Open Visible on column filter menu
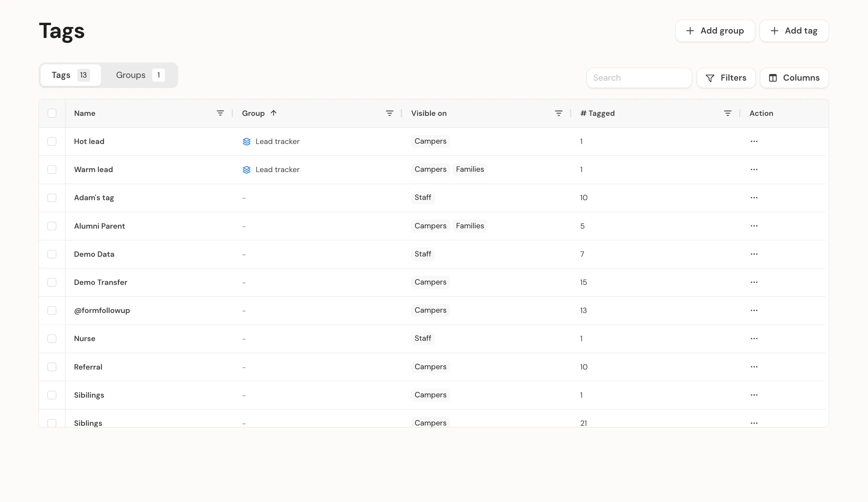 [558, 113]
